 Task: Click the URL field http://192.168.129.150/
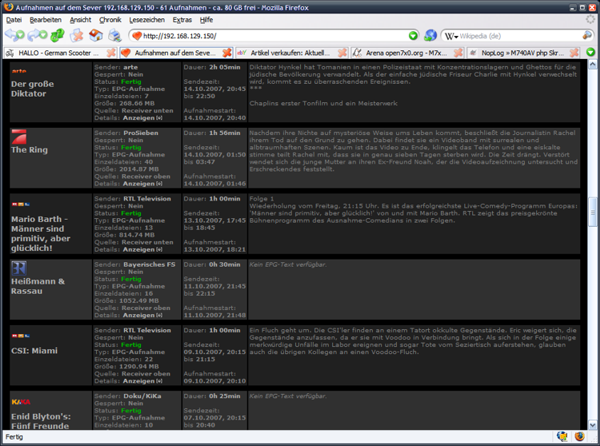point(275,36)
